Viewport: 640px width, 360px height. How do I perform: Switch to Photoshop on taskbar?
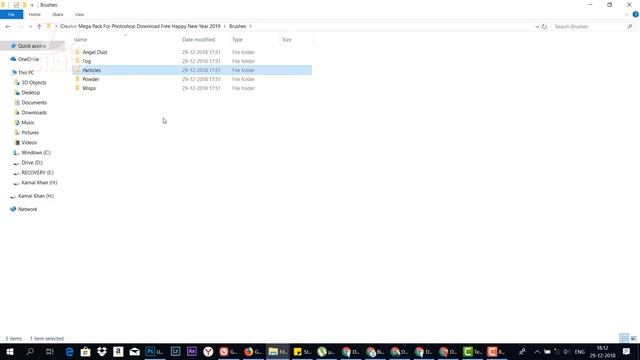154,351
